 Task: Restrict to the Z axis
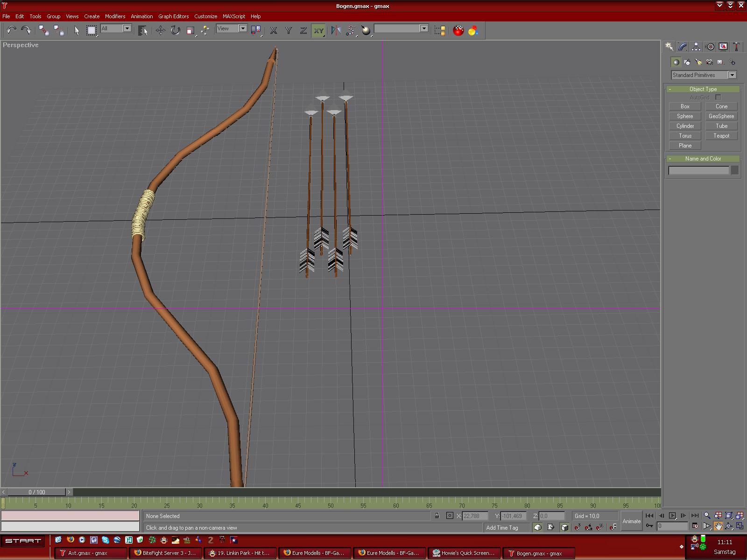pyautogui.click(x=303, y=31)
